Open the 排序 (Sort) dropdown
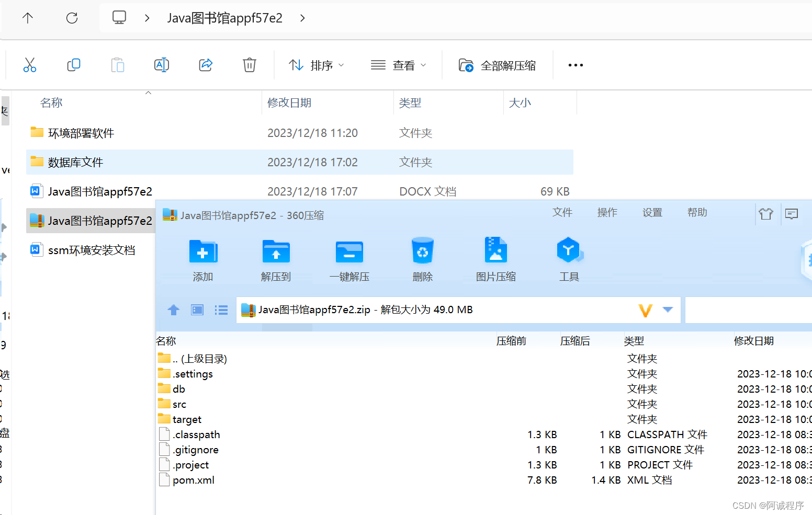 [x=316, y=65]
